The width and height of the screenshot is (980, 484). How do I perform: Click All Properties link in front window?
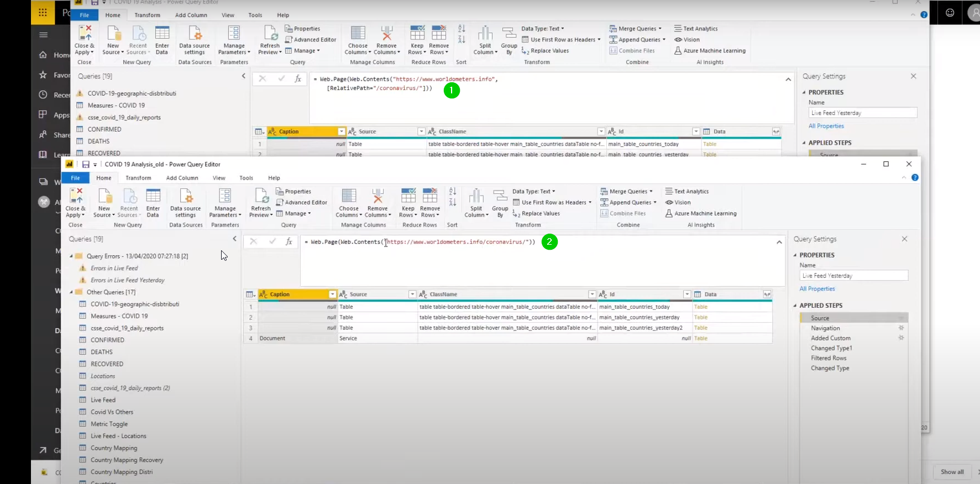pos(817,289)
